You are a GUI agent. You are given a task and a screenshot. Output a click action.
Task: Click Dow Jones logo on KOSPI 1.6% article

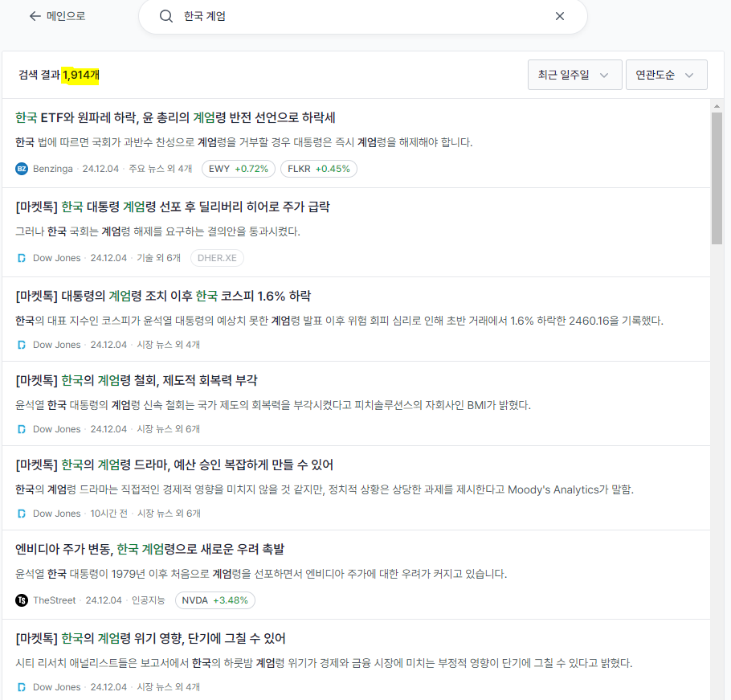22,345
